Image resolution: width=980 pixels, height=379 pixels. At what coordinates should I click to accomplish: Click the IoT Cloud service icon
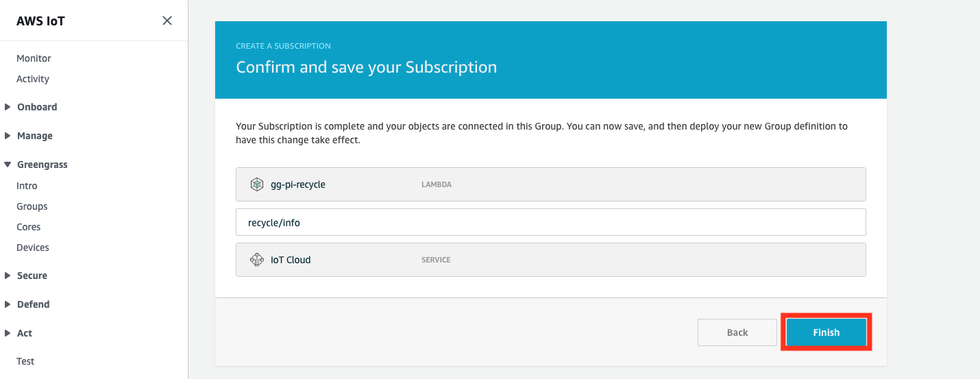257,260
